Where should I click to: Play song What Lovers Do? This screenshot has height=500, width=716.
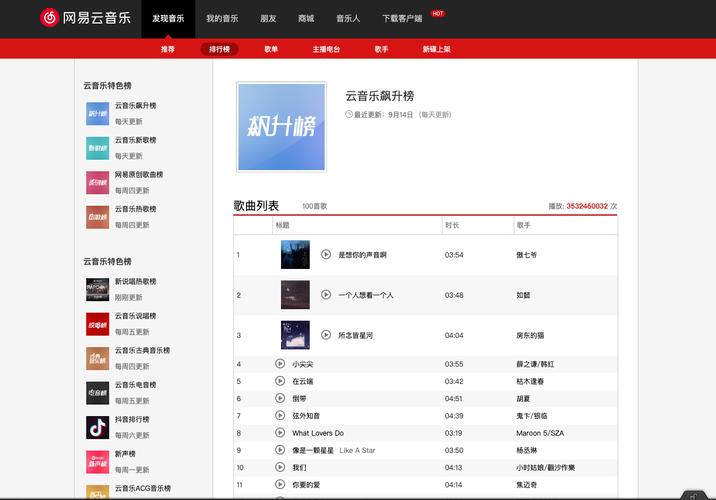[280, 432]
